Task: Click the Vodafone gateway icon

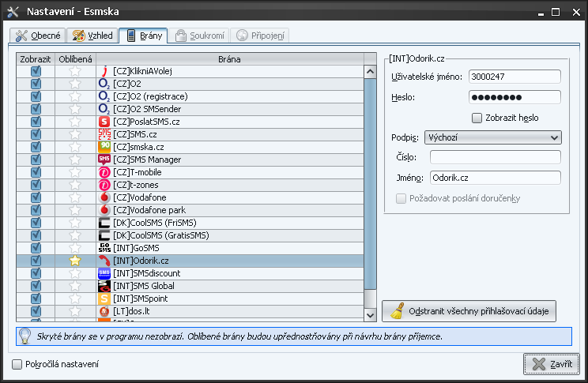Action: (104, 197)
